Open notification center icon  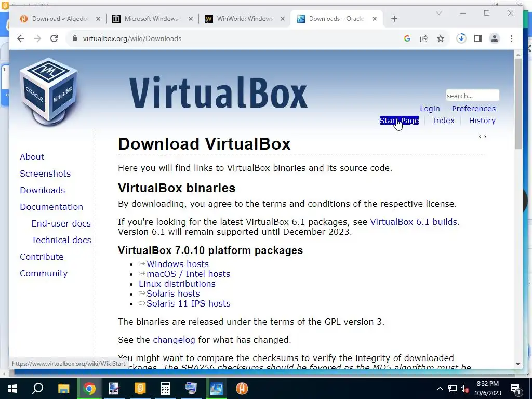[516, 389]
